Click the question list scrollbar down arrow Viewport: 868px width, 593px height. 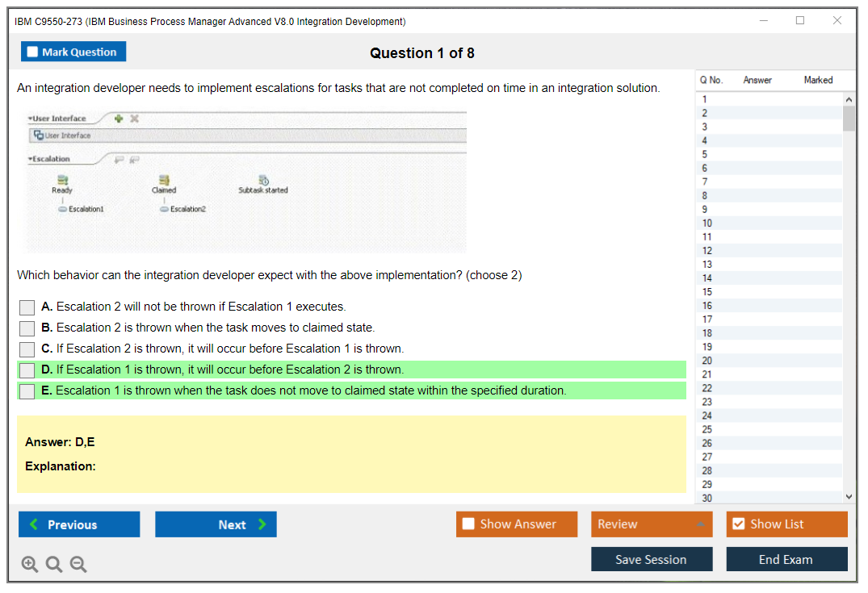[x=848, y=497]
